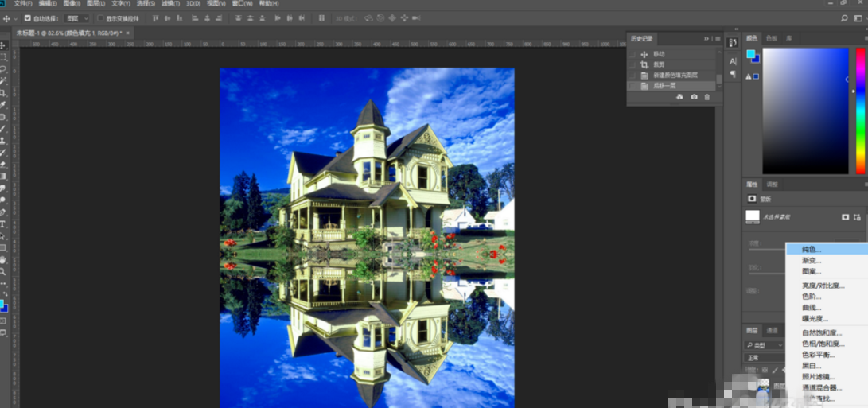Select the 新建颜色填充图层 history state
868x408 pixels.
pos(675,75)
